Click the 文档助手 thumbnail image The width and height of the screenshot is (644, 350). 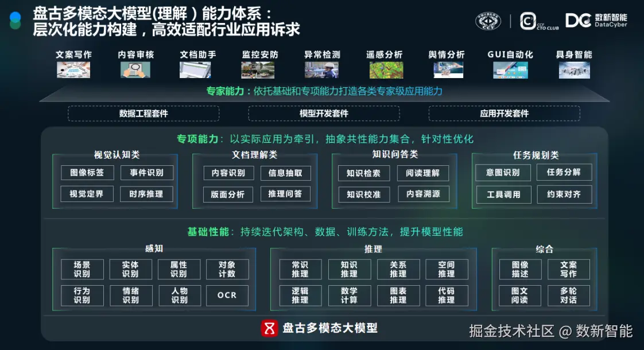(x=196, y=70)
